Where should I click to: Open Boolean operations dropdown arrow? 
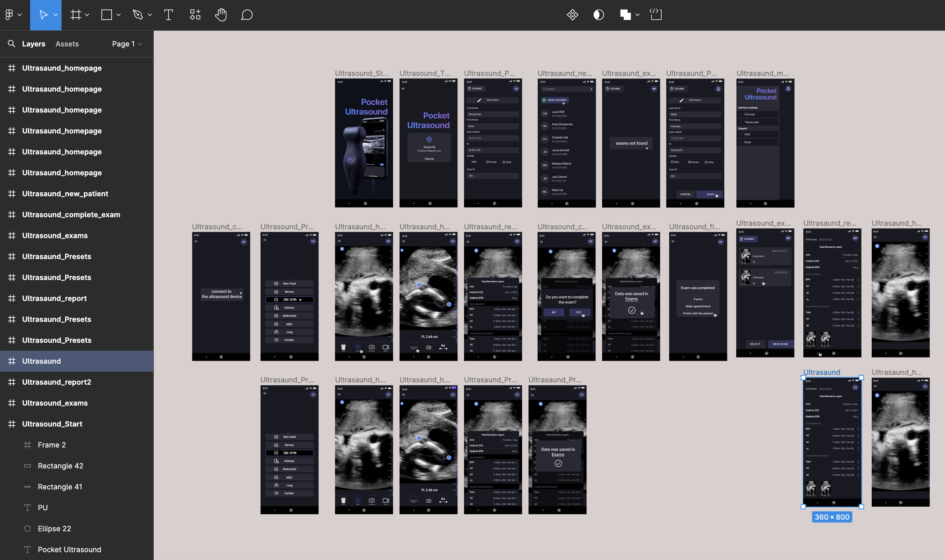pos(637,15)
